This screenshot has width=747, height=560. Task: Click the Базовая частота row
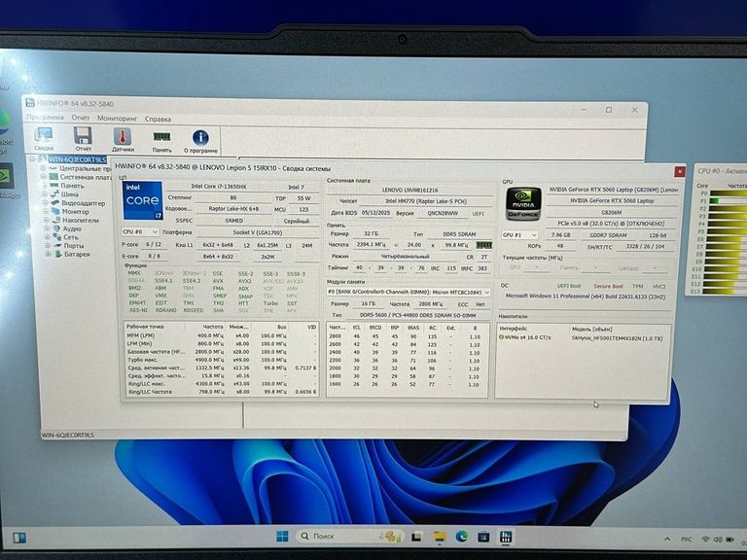[221, 351]
